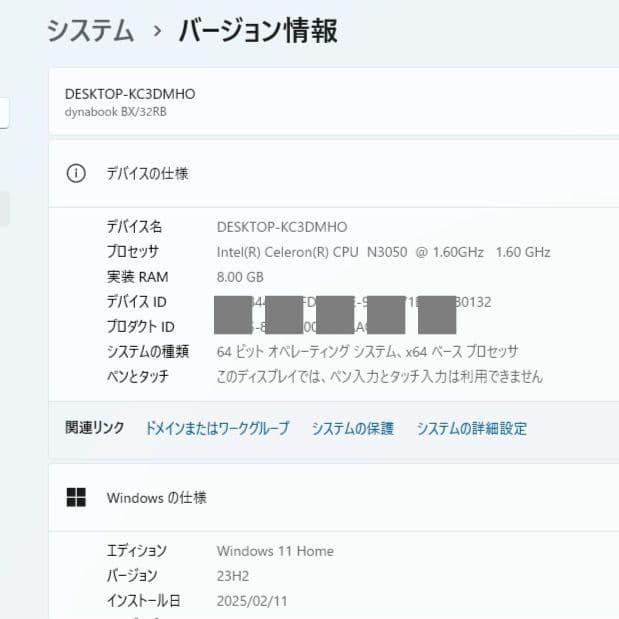
Task: Open ドメインまたはワークグループ link
Action: (217, 428)
